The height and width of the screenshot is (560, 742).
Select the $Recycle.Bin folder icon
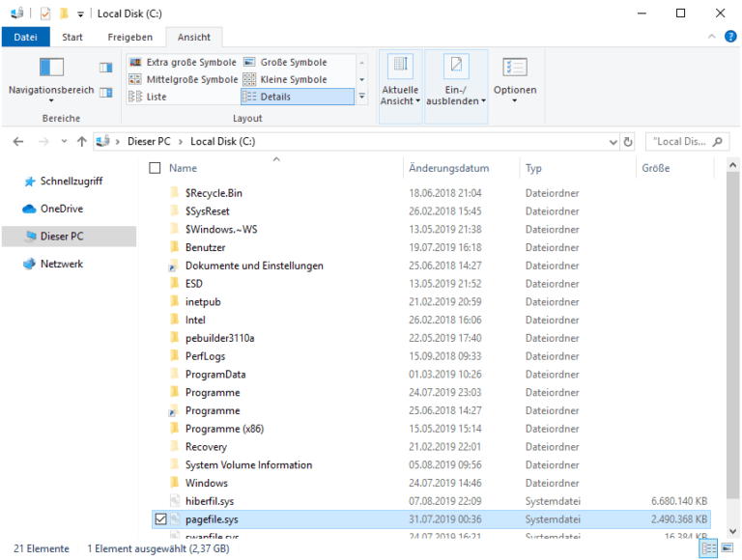pos(175,192)
